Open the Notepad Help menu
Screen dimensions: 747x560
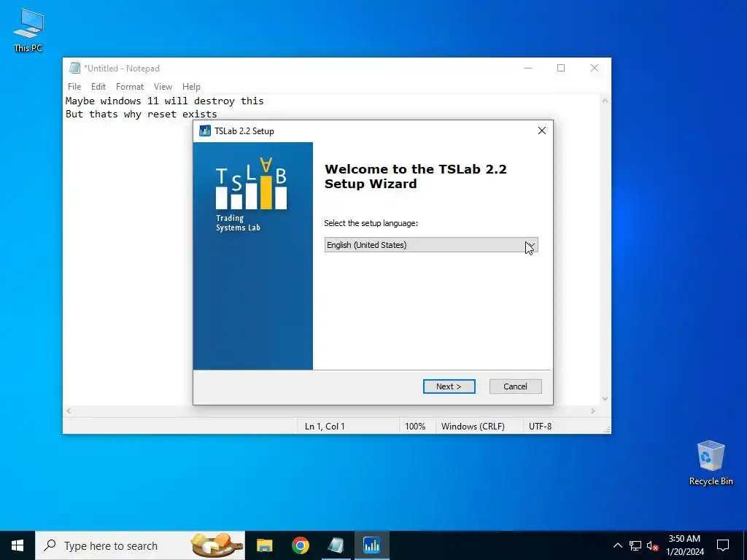tap(192, 87)
